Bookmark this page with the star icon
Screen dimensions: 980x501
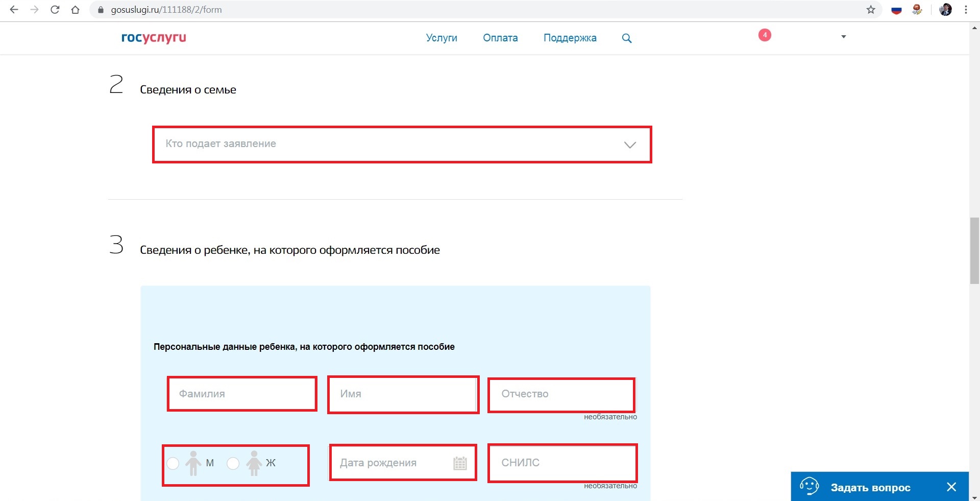point(871,10)
